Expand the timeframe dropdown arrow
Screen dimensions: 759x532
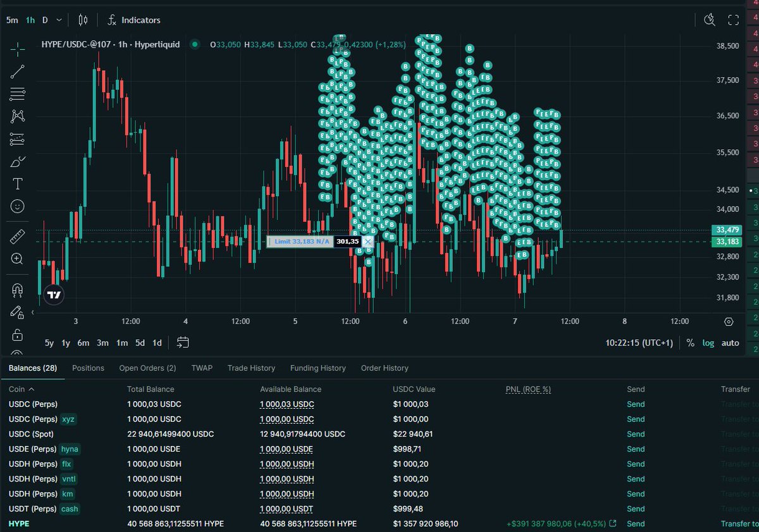[x=59, y=20]
